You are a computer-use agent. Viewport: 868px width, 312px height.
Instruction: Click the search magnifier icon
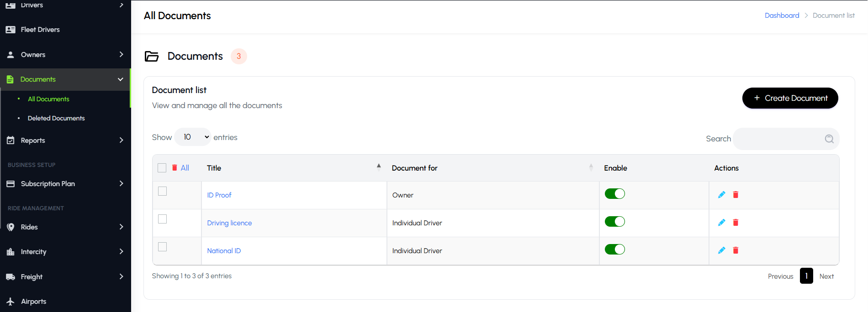point(829,139)
